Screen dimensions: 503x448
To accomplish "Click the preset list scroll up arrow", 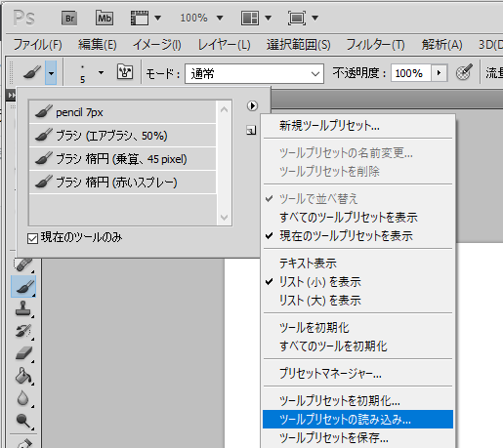I will (224, 109).
